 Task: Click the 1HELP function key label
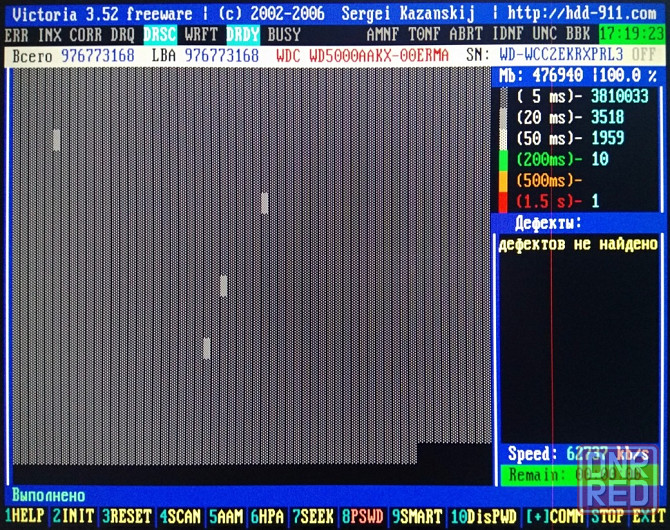click(24, 517)
